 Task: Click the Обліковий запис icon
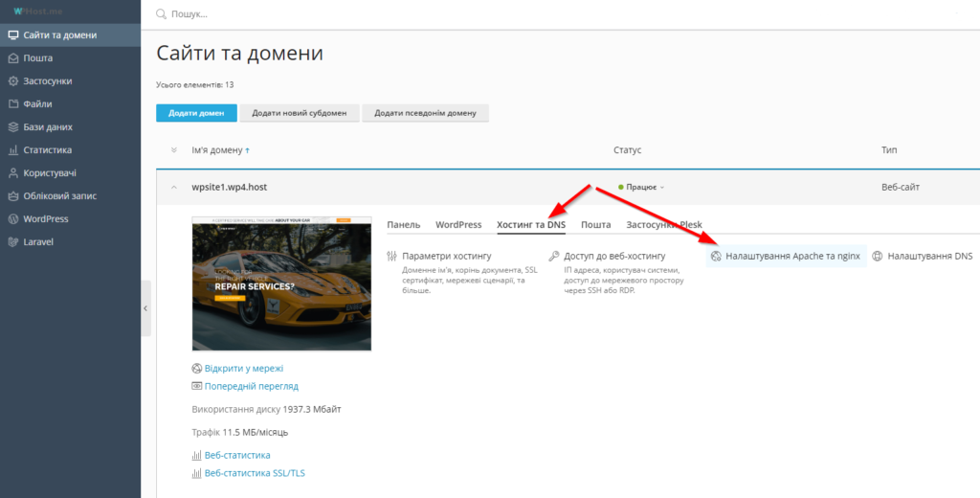tap(12, 195)
